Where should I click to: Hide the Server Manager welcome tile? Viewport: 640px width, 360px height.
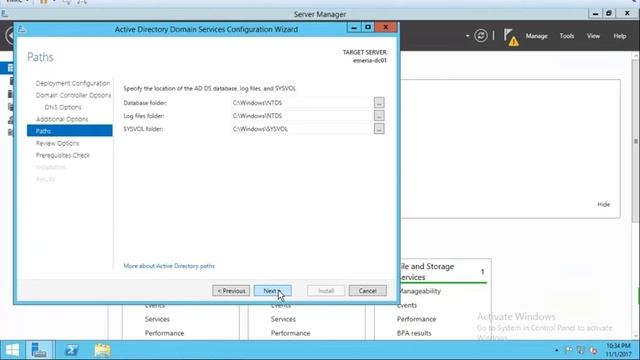pos(603,204)
